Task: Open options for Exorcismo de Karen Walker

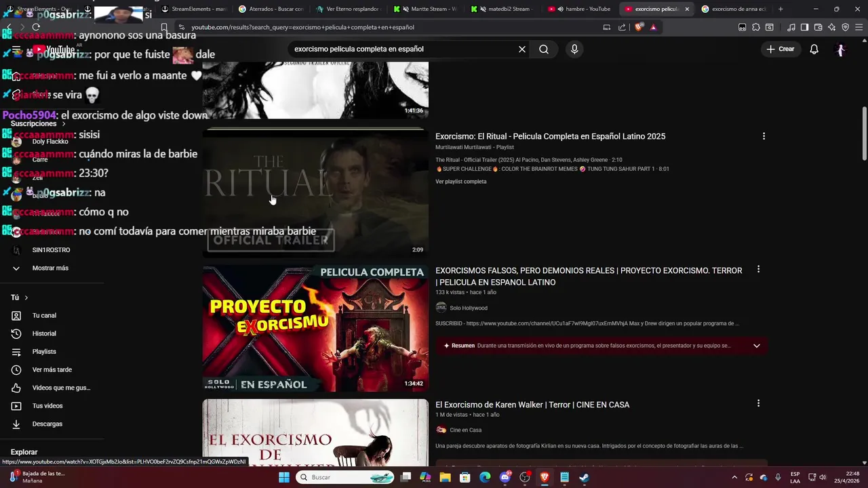Action: 758,403
